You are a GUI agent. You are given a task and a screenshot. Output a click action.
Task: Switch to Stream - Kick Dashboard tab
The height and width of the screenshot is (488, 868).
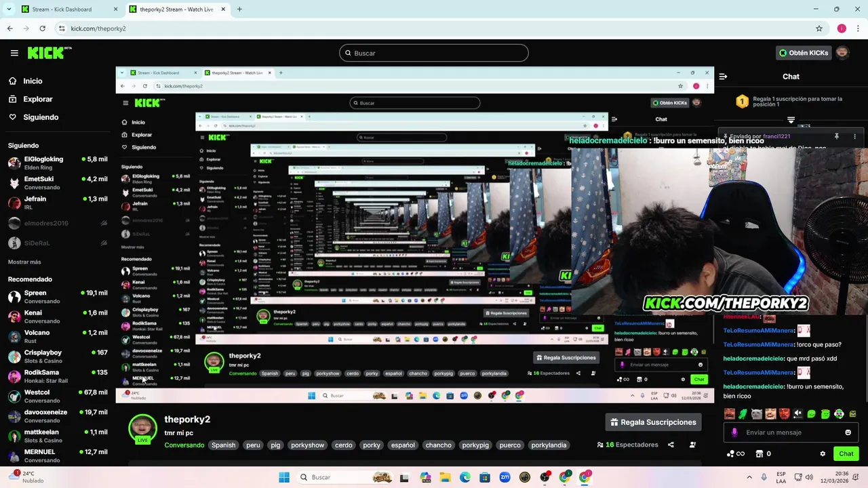71,9
